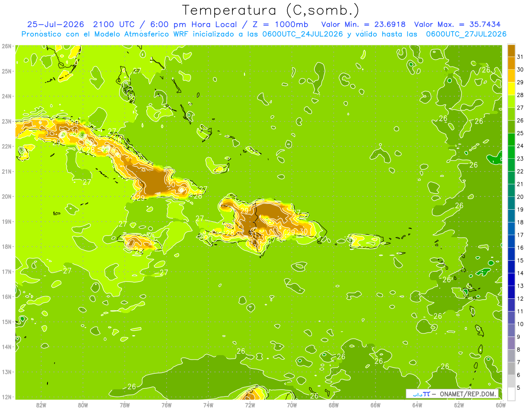Image resolution: width=532 pixels, height=411 pixels.
Task: Click the '72W' longitude axis label
Action: click(x=250, y=404)
